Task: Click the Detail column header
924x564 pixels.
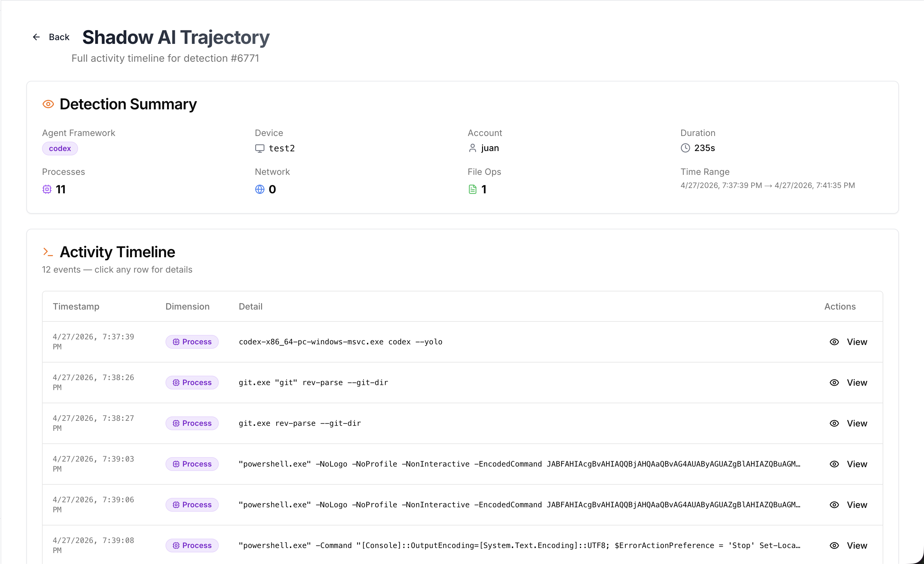Action: point(250,306)
